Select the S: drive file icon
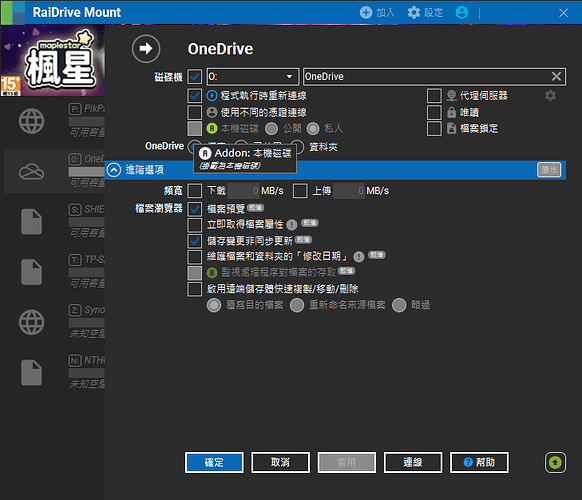The height and width of the screenshot is (500, 582). 32,222
